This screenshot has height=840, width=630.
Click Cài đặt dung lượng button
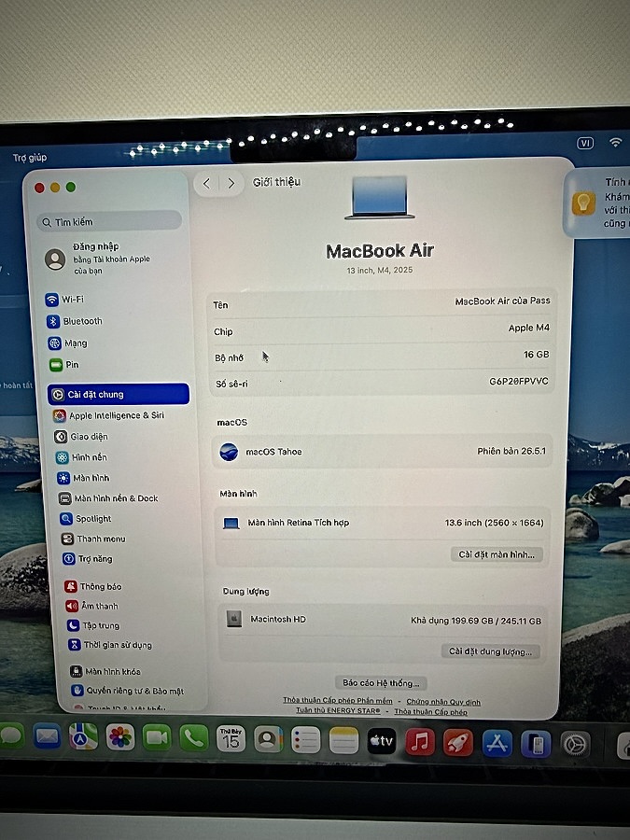pyautogui.click(x=490, y=651)
